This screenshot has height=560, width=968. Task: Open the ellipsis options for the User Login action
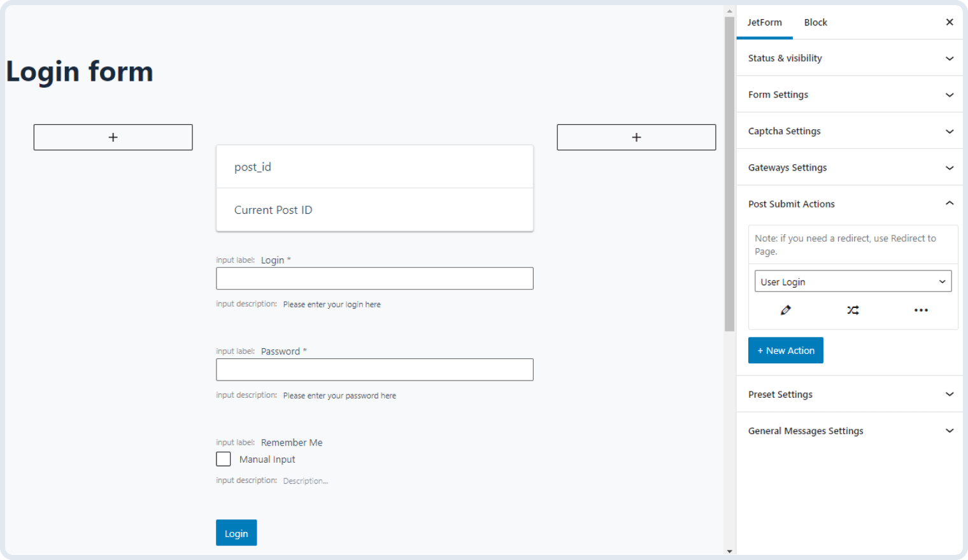(x=921, y=310)
